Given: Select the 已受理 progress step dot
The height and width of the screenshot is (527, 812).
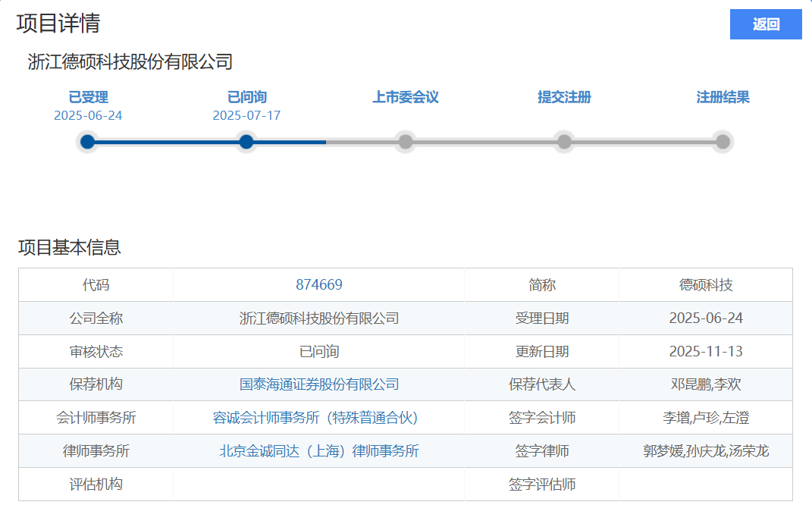Looking at the screenshot, I should point(88,142).
